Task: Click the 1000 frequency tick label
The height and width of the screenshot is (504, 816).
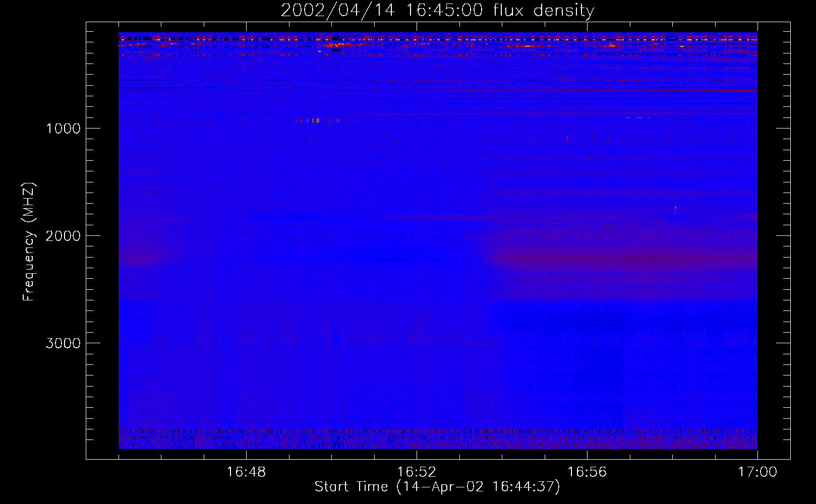Action: tap(64, 129)
